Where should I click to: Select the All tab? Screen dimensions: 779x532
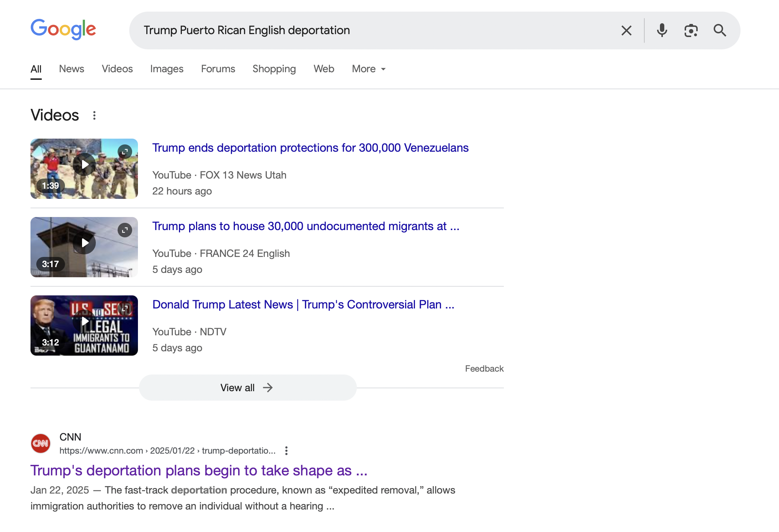click(36, 69)
